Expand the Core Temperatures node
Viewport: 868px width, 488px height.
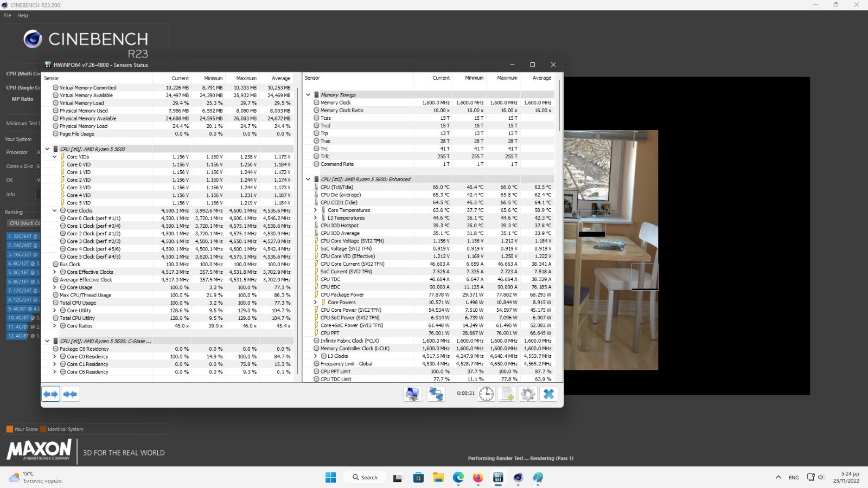click(x=316, y=210)
